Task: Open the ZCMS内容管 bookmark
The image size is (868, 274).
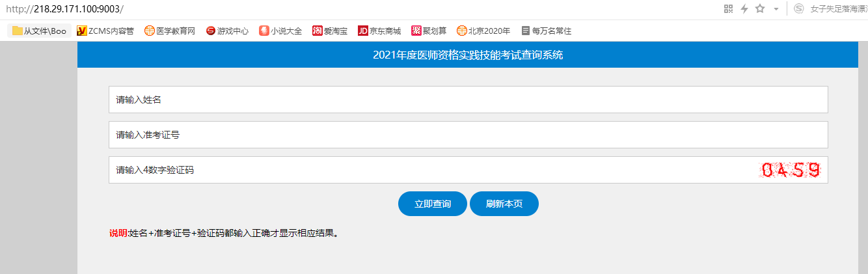Action: click(x=105, y=31)
